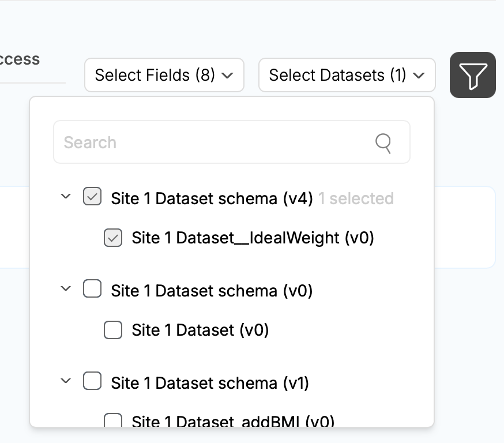Open the filter funnel button
Viewport: 504px width, 443px height.
(x=472, y=75)
